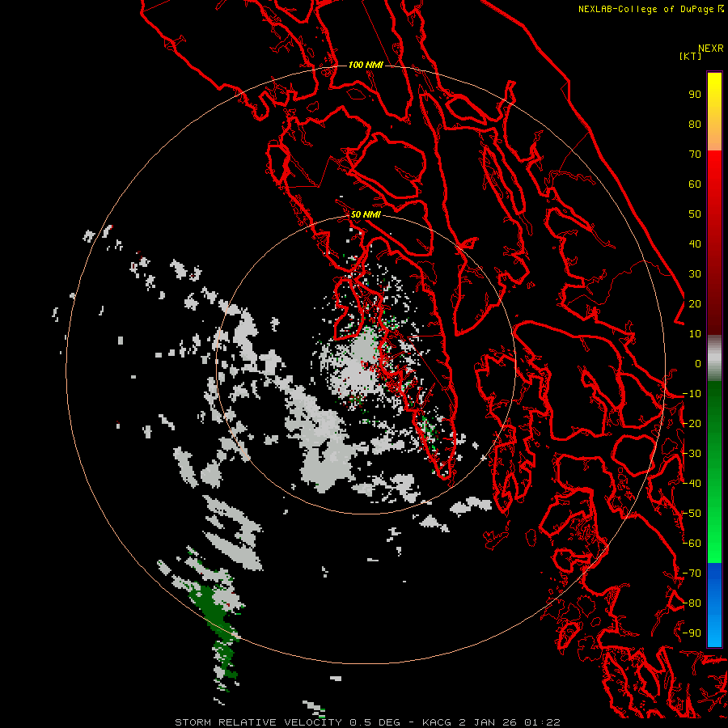Click the -70 value on the velocity scale
Screen dimensions: 728x728
(692, 574)
